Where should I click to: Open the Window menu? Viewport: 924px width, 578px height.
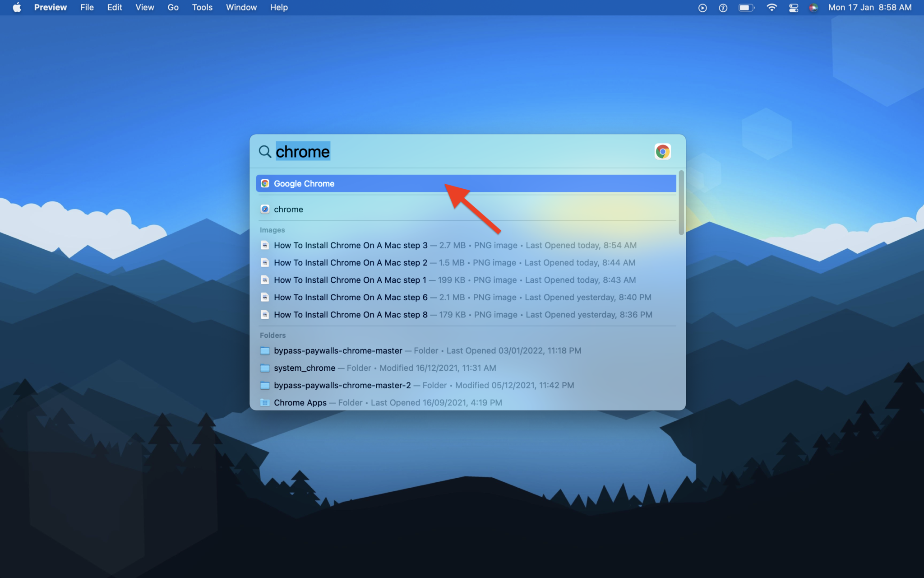[241, 7]
